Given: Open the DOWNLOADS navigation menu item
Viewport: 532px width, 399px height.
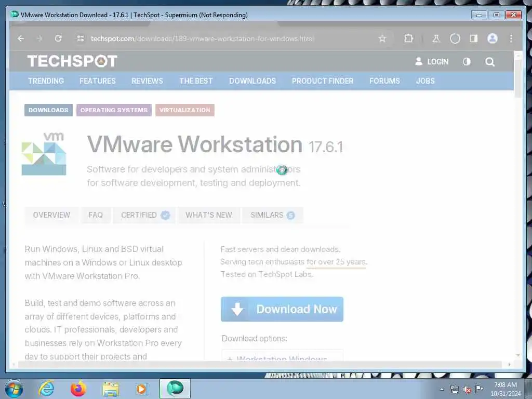Looking at the screenshot, I should [252, 81].
